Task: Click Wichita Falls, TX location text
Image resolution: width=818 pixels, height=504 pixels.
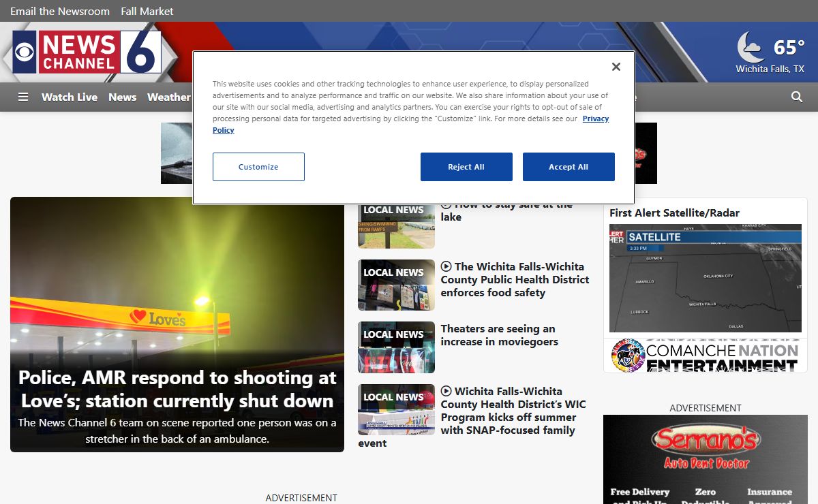Action: (x=770, y=69)
